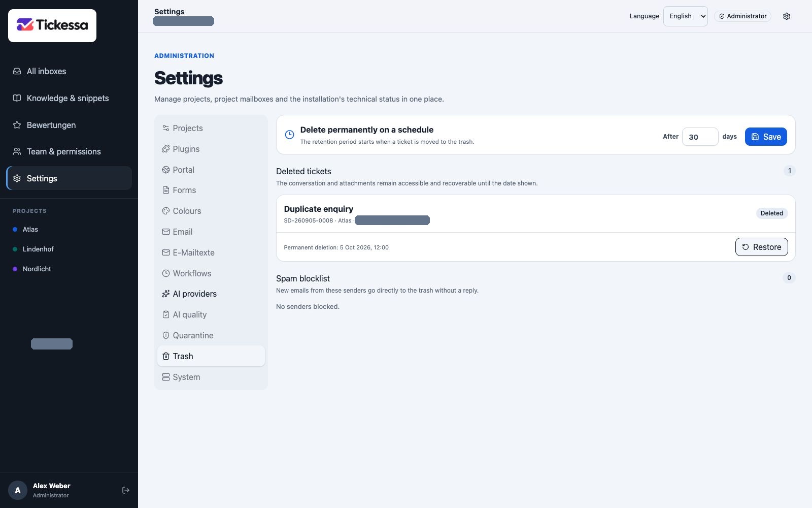Click the Quarantine shield icon

click(x=166, y=335)
